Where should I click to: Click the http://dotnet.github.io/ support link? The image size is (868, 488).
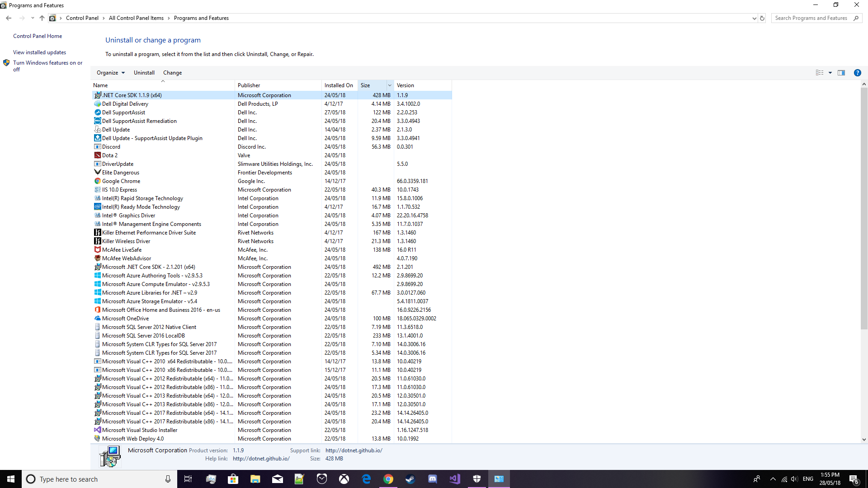(x=354, y=450)
